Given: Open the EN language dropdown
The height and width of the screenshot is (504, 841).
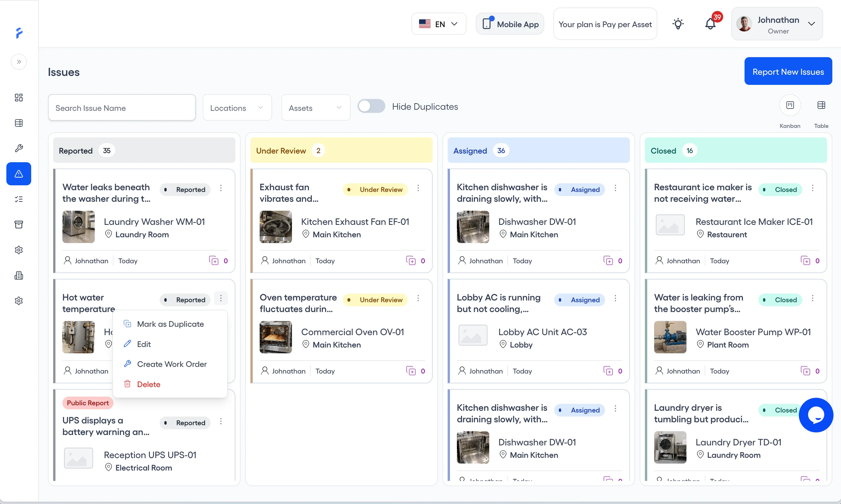Looking at the screenshot, I should (x=439, y=24).
